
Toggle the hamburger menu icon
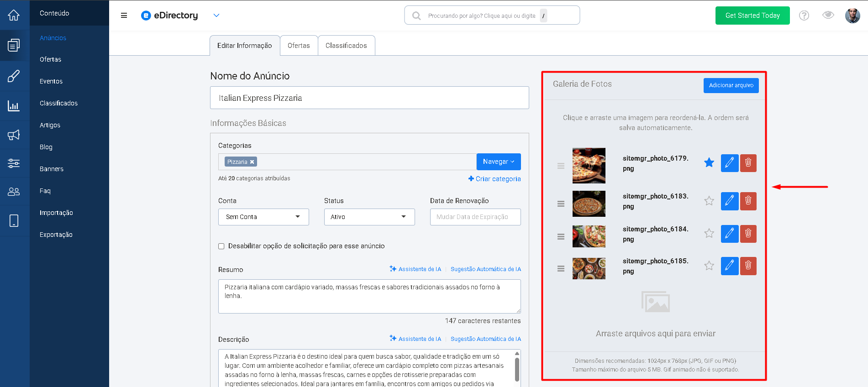coord(124,16)
